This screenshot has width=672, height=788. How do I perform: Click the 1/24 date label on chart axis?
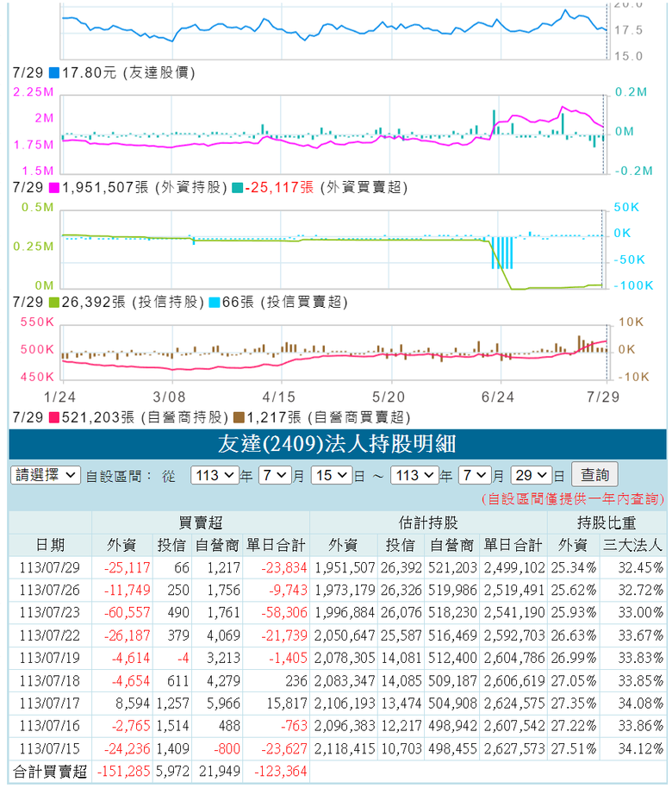(59, 397)
